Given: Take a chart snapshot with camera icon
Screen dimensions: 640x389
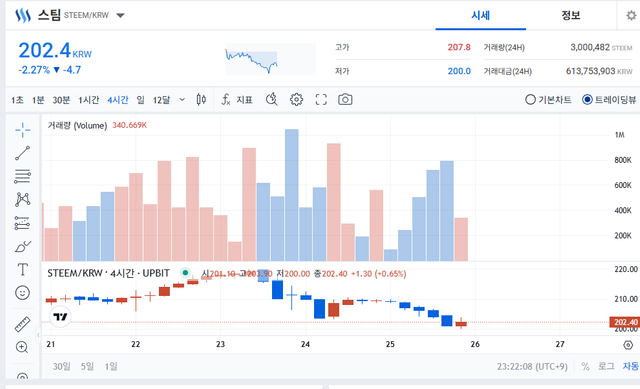Looking at the screenshot, I should pos(345,100).
